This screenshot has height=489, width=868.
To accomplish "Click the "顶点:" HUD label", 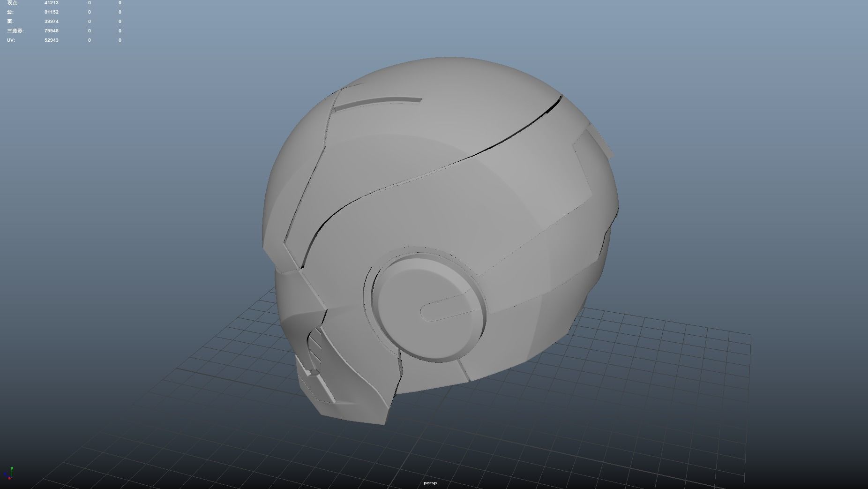I will tap(13, 3).
